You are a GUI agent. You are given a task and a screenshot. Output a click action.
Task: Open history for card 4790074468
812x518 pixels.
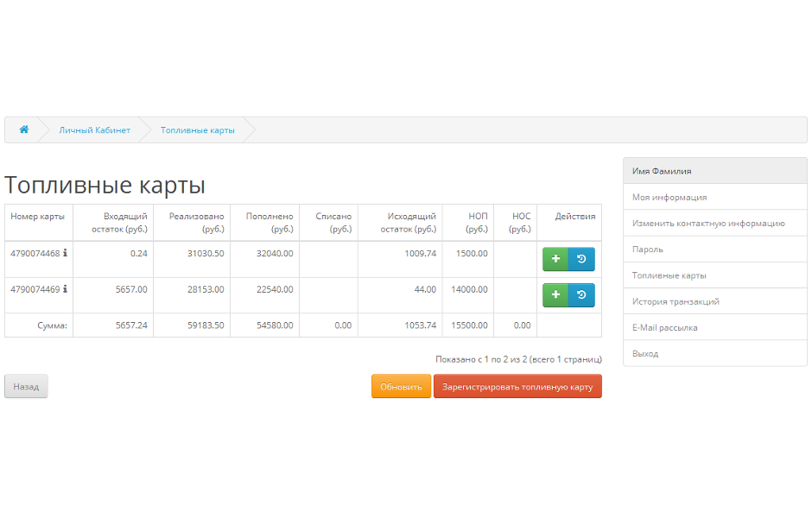581,259
